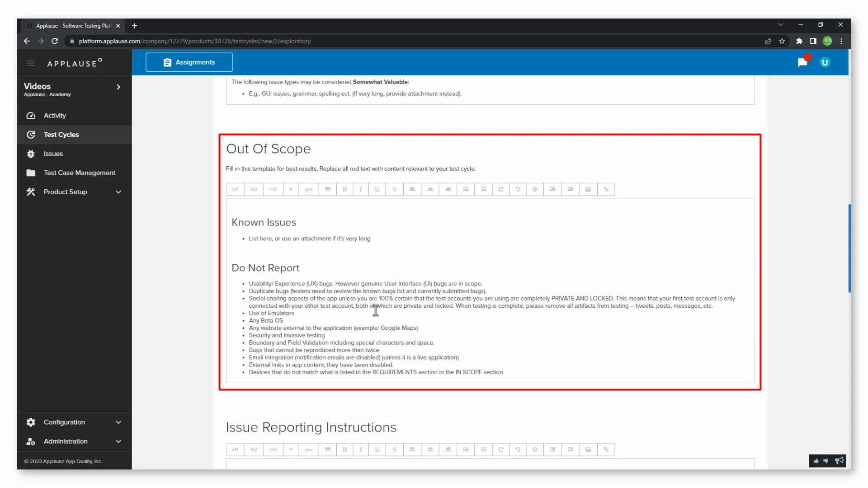Apply blockquote in Out Of Scope toolbar
This screenshot has height=488, width=868.
click(x=327, y=189)
